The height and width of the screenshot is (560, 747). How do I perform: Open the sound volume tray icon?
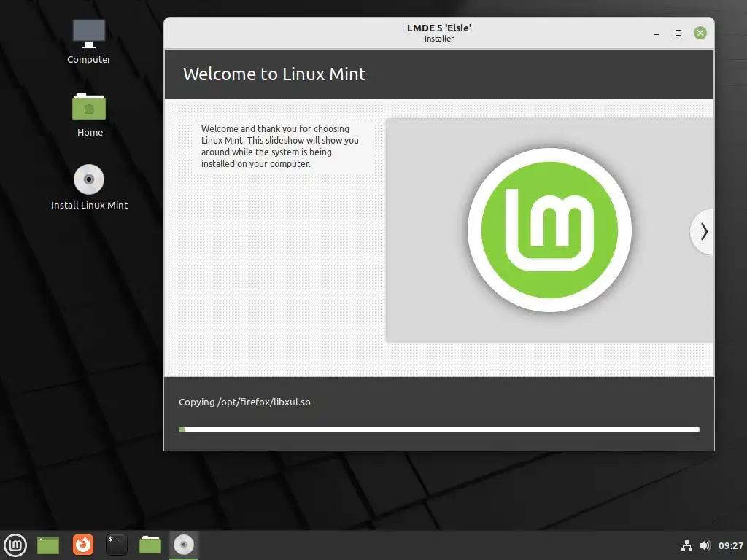[x=705, y=545]
